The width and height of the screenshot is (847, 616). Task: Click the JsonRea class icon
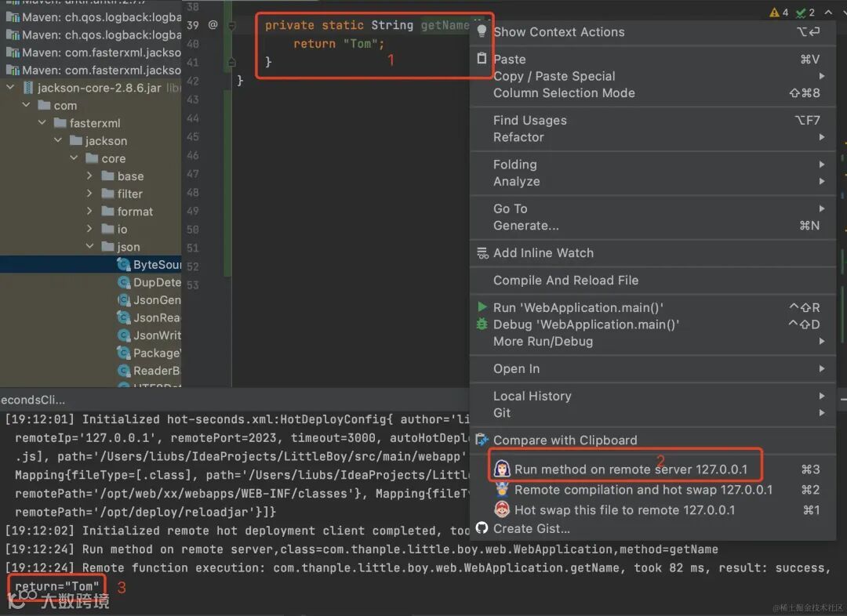pyautogui.click(x=124, y=317)
